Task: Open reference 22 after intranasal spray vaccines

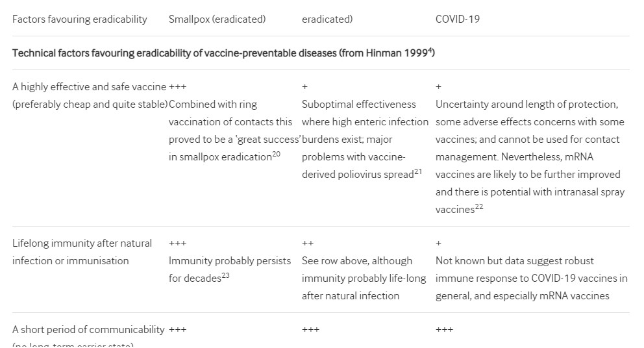Action: click(x=479, y=206)
